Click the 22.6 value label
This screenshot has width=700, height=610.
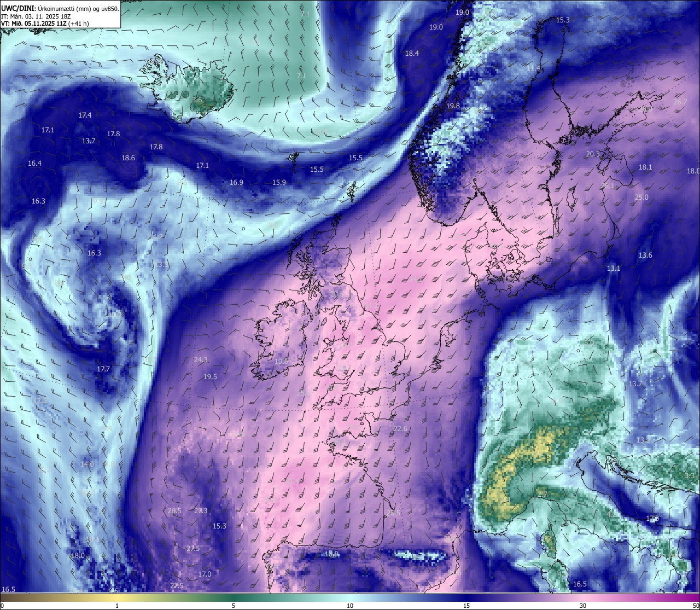400,429
